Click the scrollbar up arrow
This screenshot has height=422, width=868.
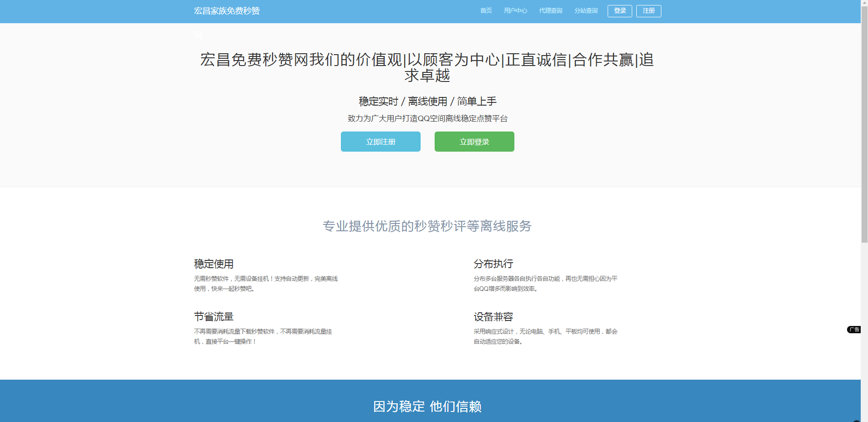pyautogui.click(x=864, y=3)
